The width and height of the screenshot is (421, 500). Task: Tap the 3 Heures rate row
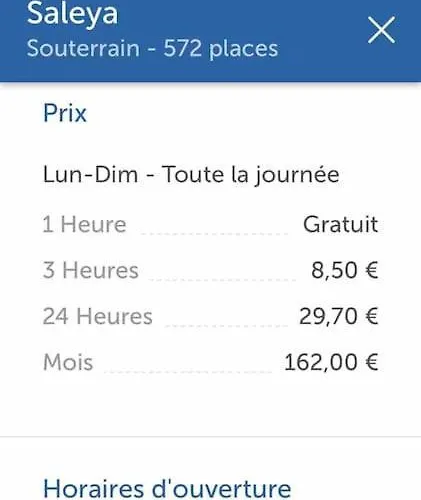coord(210,270)
